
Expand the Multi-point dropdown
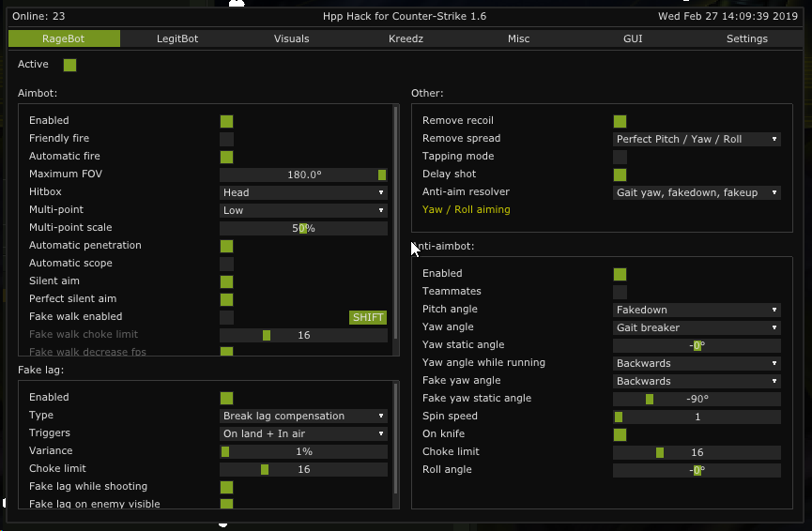tap(303, 210)
